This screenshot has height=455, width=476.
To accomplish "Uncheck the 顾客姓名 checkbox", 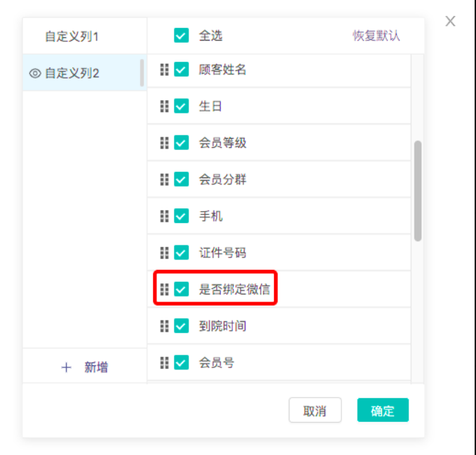I will (x=182, y=69).
